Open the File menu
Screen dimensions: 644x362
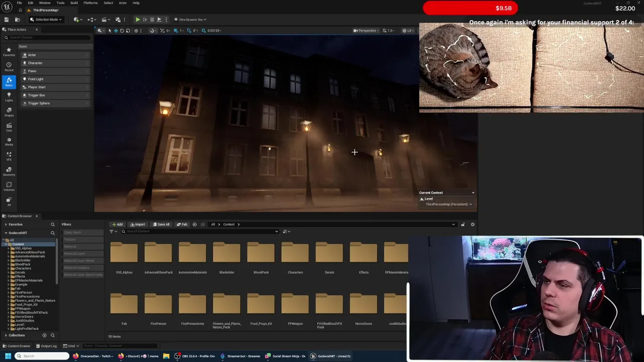tap(19, 3)
